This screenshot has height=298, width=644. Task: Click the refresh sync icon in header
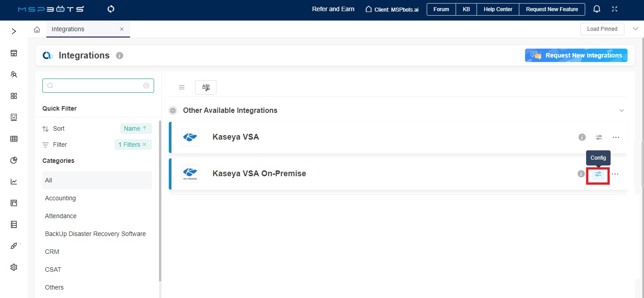coord(111,9)
